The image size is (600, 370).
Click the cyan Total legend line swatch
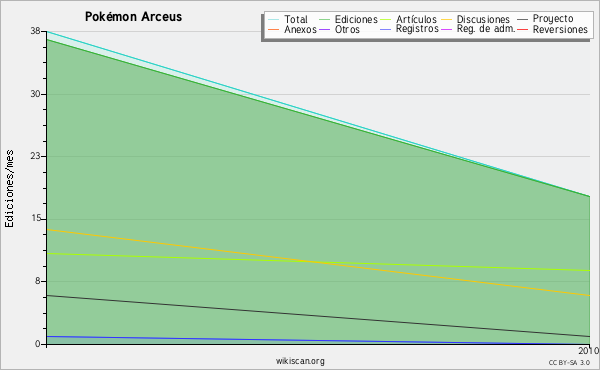[274, 20]
